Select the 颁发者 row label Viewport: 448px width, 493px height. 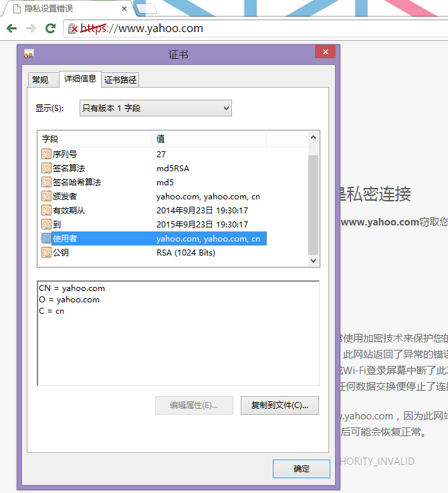point(65,197)
